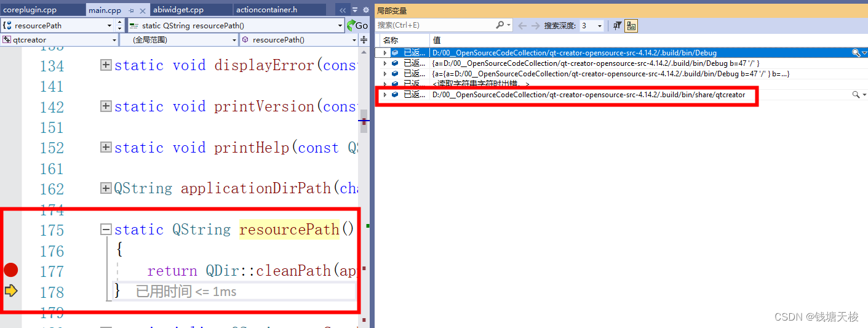The width and height of the screenshot is (868, 328).
Task: Open the qtcreator project dropdown
Action: (60, 40)
